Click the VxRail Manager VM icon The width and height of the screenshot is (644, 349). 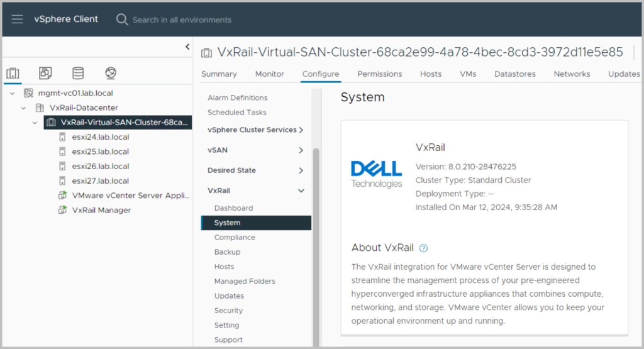coord(62,210)
